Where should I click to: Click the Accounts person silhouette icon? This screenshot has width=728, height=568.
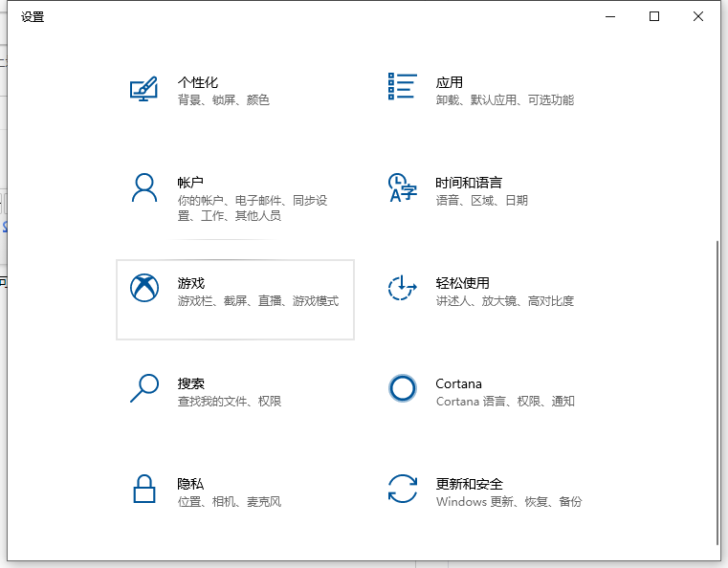[143, 187]
